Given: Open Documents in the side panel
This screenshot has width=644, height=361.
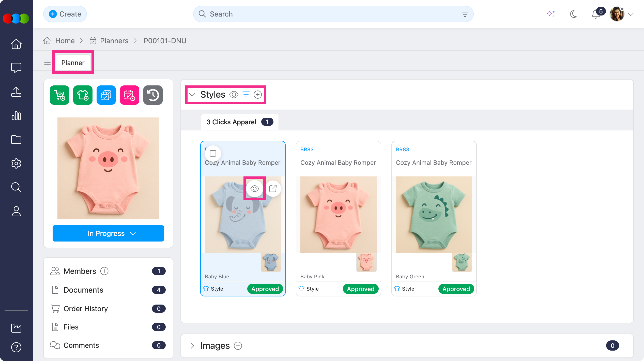Looking at the screenshot, I should 83,290.
